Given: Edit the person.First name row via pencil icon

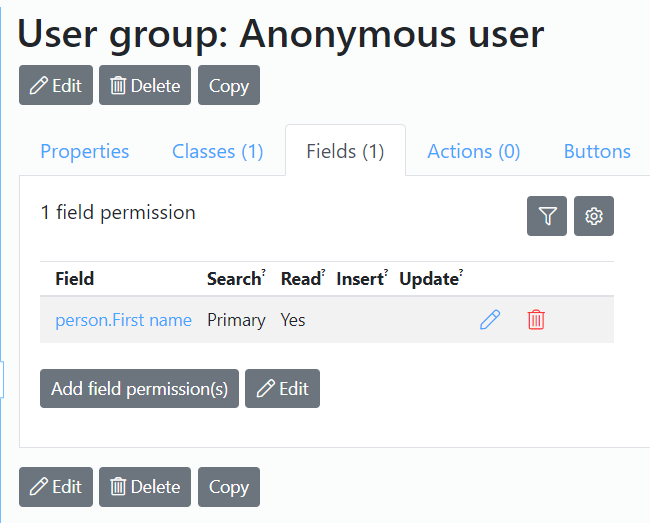Looking at the screenshot, I should [x=490, y=320].
